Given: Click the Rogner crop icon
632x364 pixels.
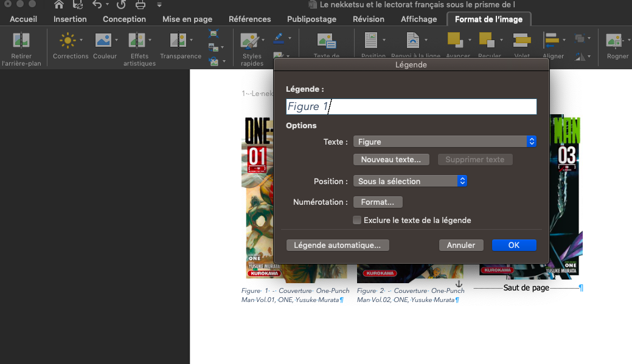Looking at the screenshot, I should [x=614, y=41].
